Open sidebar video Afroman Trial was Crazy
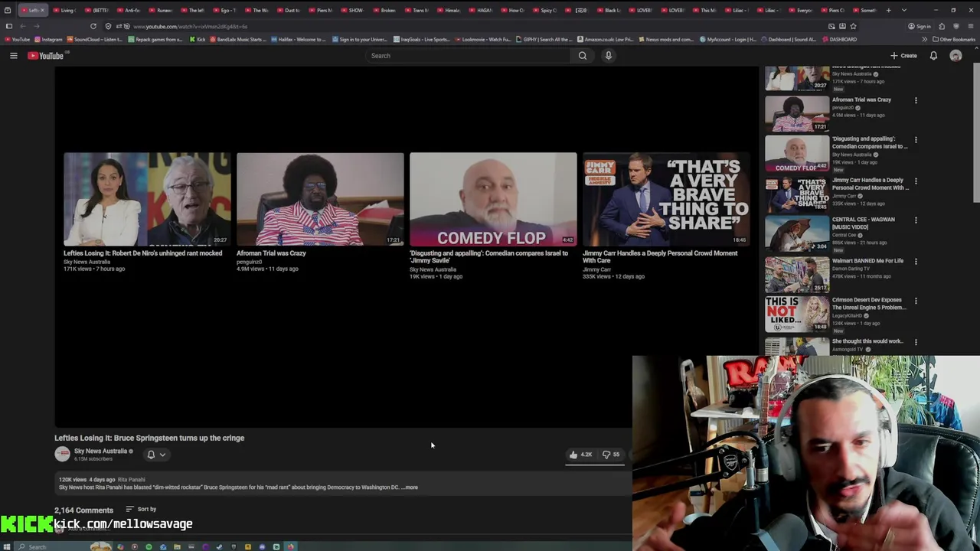Viewport: 980px width, 551px height. (861, 99)
